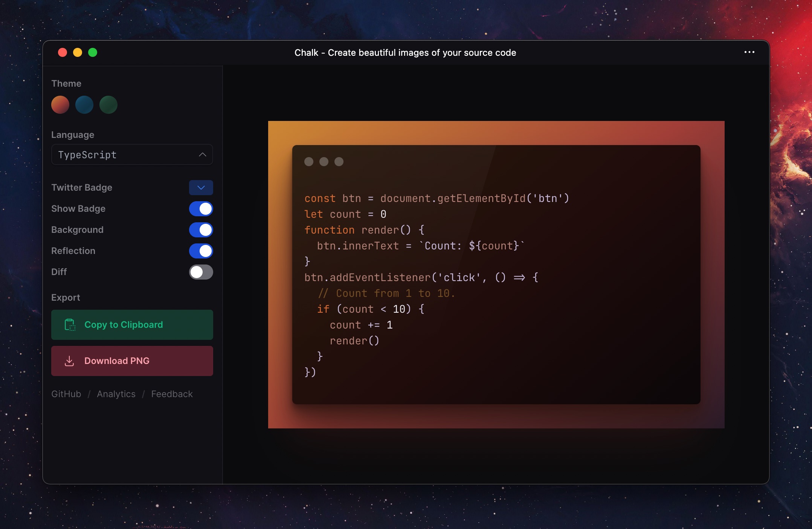
Task: Click the comment line in code preview
Action: [x=386, y=294]
